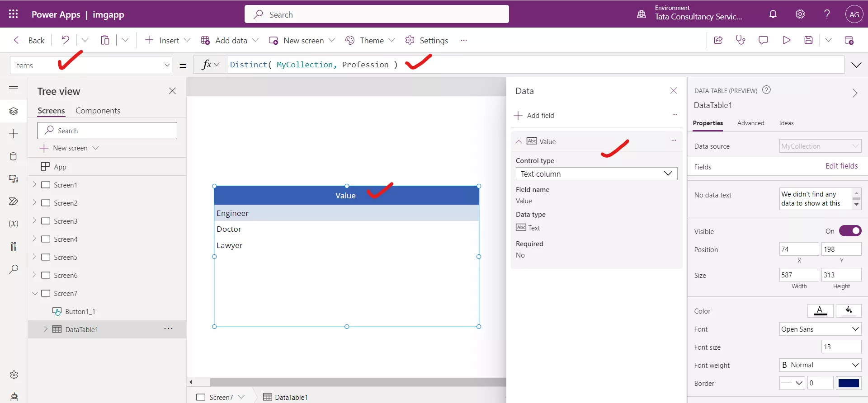Screen dimensions: 868x403
Task: Open the Border style dropdown
Action: 792,383
